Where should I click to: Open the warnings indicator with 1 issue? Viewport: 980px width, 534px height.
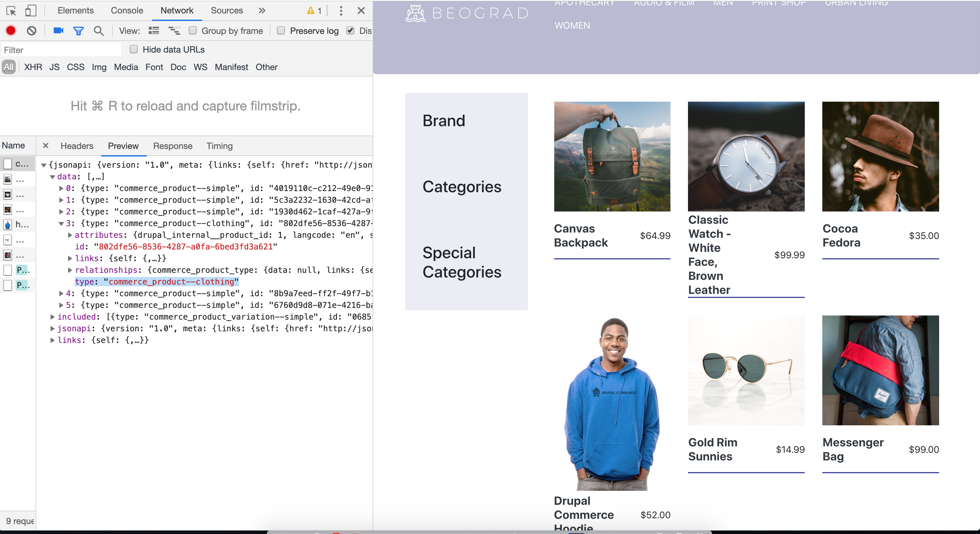(314, 11)
